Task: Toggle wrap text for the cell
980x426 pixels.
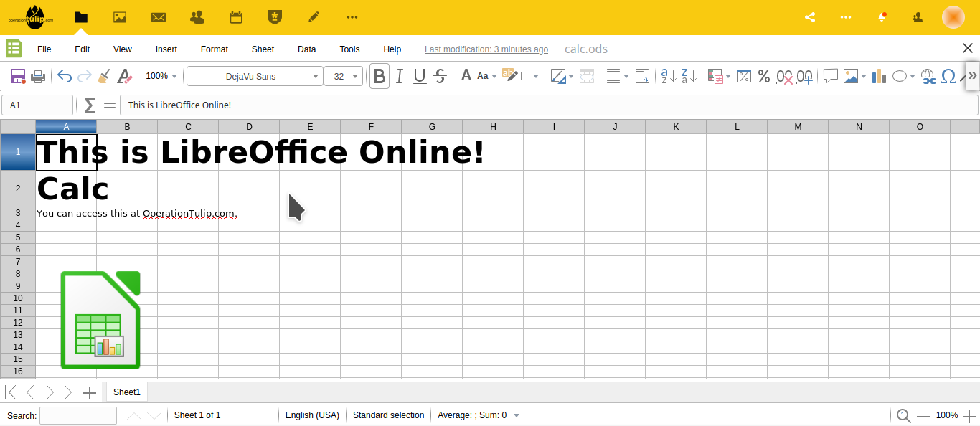Action: pos(642,76)
